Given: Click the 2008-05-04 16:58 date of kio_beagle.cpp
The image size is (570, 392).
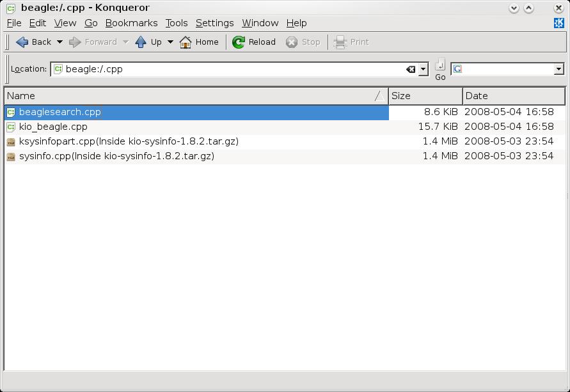Looking at the screenshot, I should point(509,127).
